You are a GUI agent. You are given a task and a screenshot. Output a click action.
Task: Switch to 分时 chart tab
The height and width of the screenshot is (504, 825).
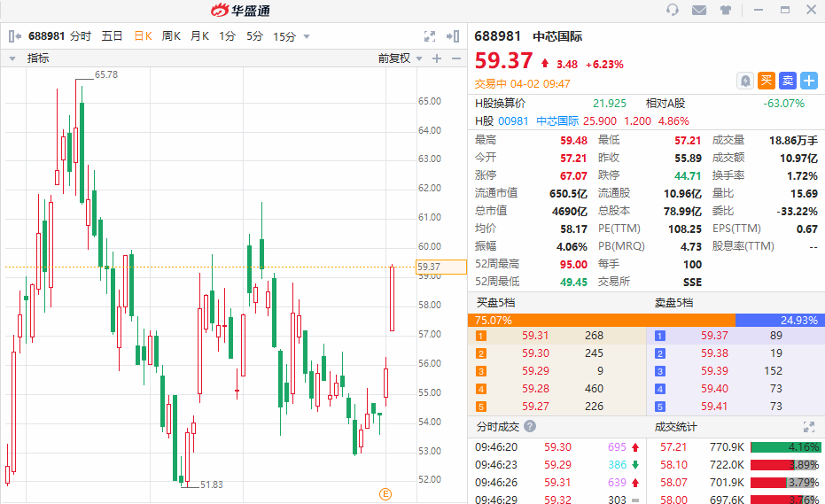pyautogui.click(x=81, y=36)
